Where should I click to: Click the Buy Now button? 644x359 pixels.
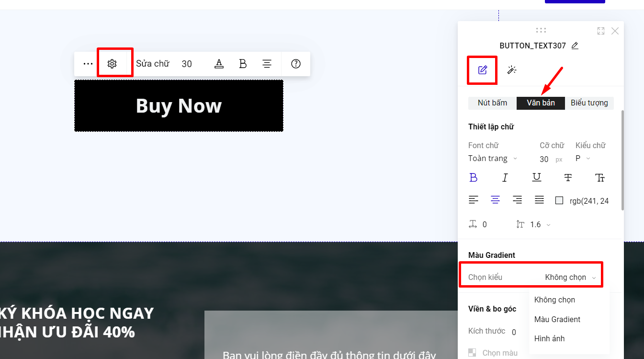179,106
